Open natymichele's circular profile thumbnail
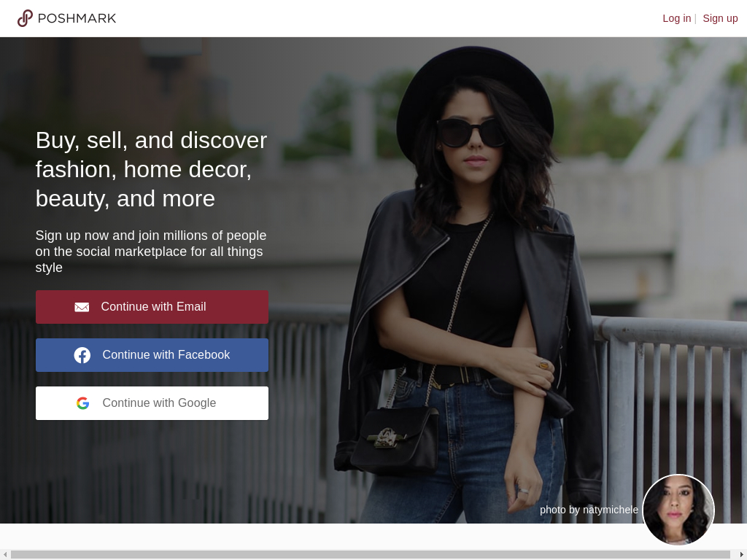The image size is (747, 560). 678,509
